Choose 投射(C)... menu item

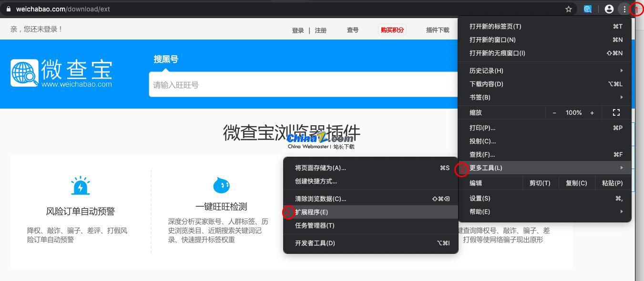[x=544, y=141]
